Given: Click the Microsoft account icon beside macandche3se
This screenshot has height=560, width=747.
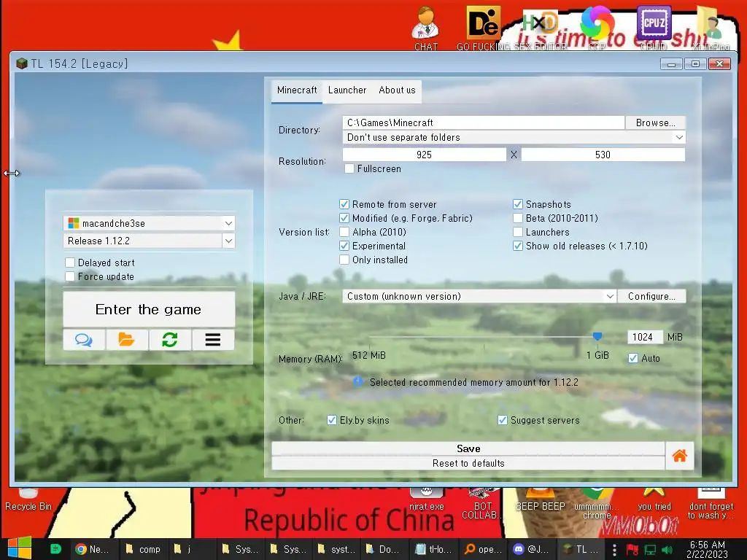Looking at the screenshot, I should (74, 223).
